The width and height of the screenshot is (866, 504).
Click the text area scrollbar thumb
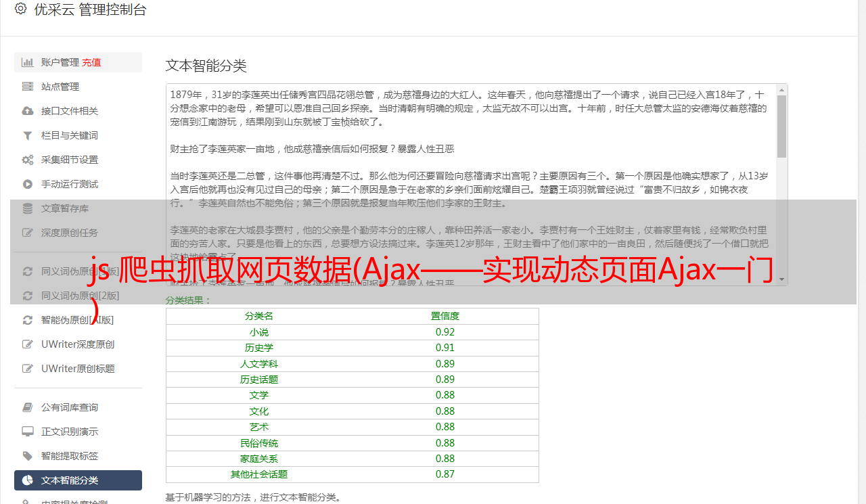[782, 127]
